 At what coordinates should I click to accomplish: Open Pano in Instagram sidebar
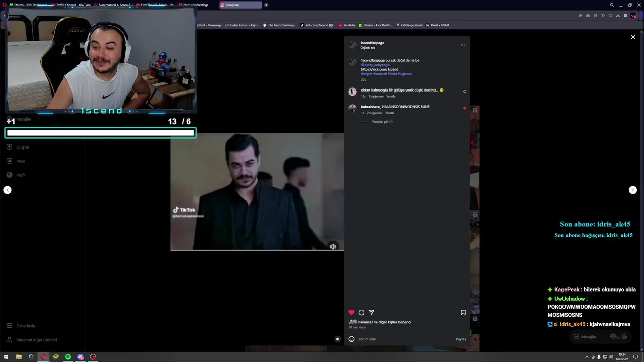coord(15,161)
